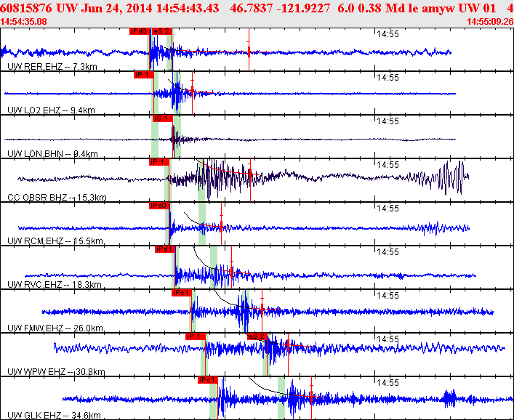The height and width of the screenshot is (420, 514).
Task: Click the station label UW RVC EHZ -- 18.3km
Action: tap(54, 285)
